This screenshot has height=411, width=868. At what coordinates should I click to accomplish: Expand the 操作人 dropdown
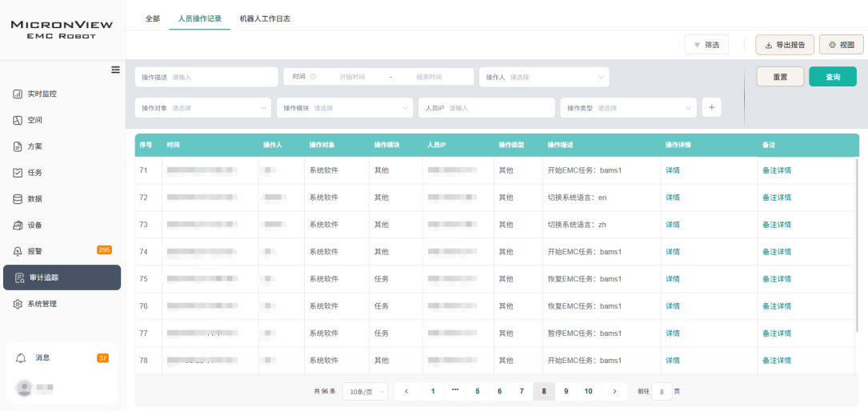[x=544, y=77]
